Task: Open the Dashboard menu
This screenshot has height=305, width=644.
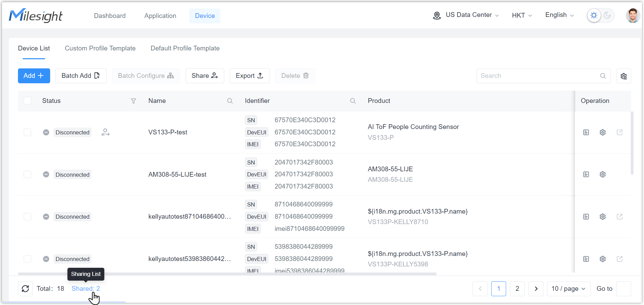Action: [110, 16]
